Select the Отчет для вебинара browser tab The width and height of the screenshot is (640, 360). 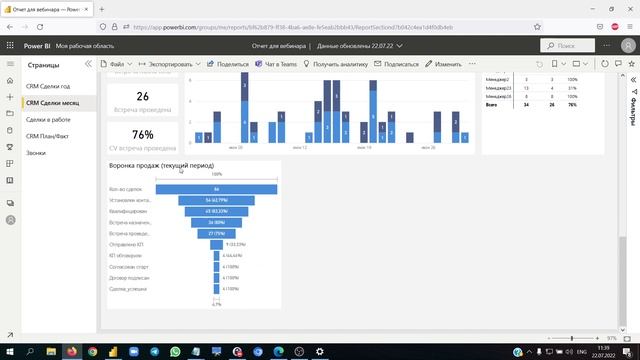coord(47,9)
